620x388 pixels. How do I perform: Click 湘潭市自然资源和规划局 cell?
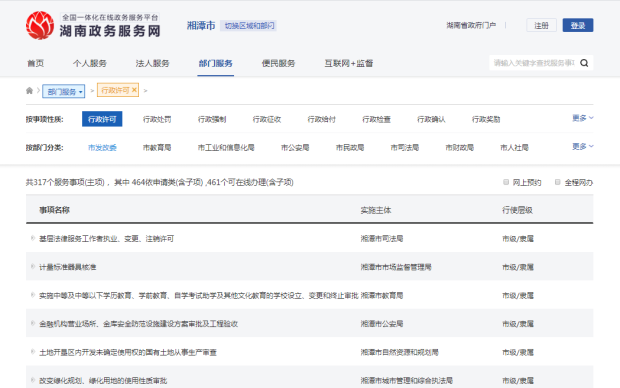click(399, 352)
